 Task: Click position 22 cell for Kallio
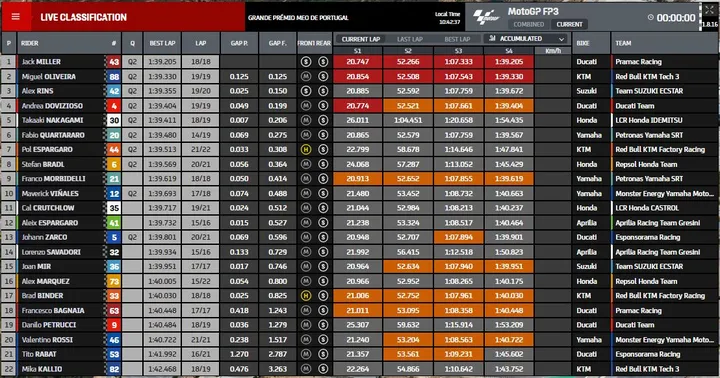point(8,369)
